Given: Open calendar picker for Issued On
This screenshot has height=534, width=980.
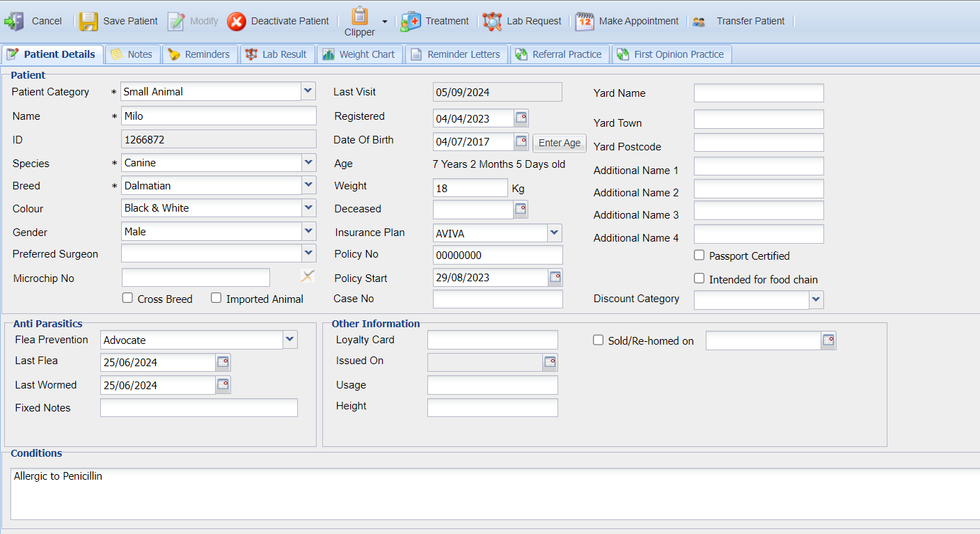Looking at the screenshot, I should click(550, 362).
